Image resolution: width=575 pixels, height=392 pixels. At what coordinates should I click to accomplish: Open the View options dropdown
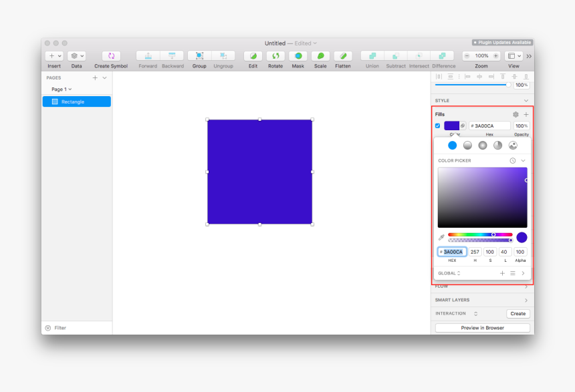pos(513,55)
